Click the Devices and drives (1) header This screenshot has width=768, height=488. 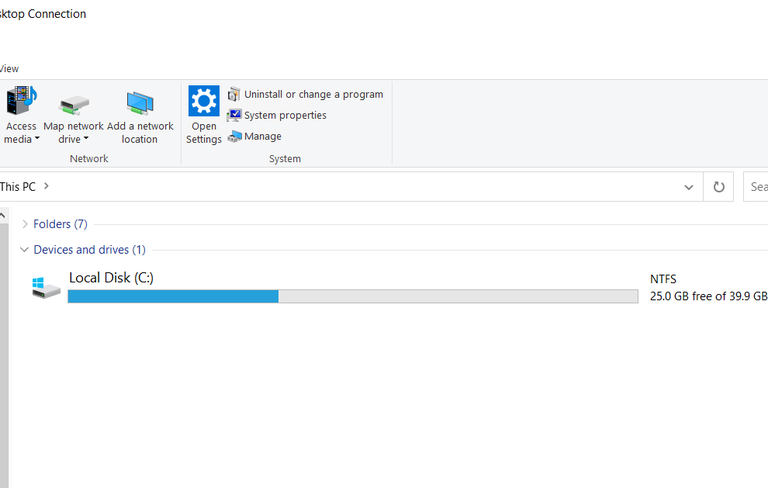[x=90, y=249]
